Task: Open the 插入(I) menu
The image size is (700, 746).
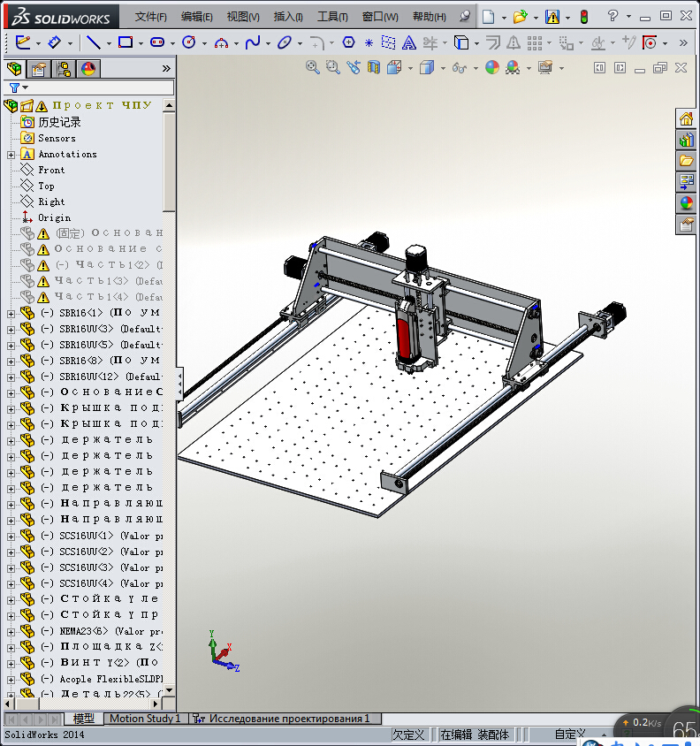Action: pos(288,17)
